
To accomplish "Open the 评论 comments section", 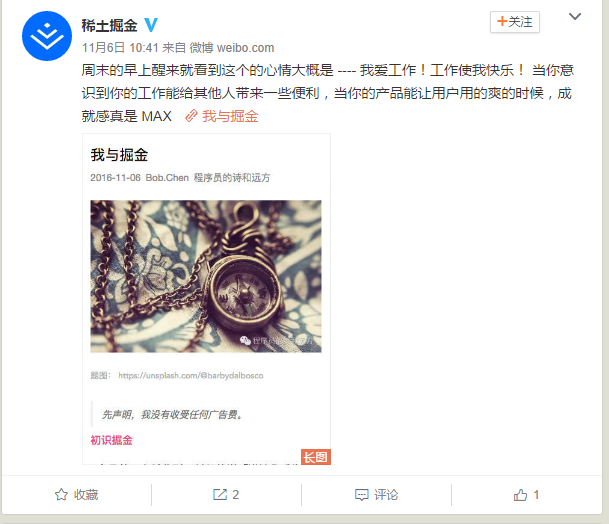I will tap(386, 495).
